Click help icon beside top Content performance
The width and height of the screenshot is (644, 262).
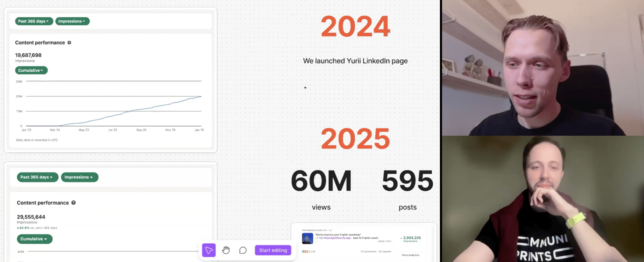point(69,43)
